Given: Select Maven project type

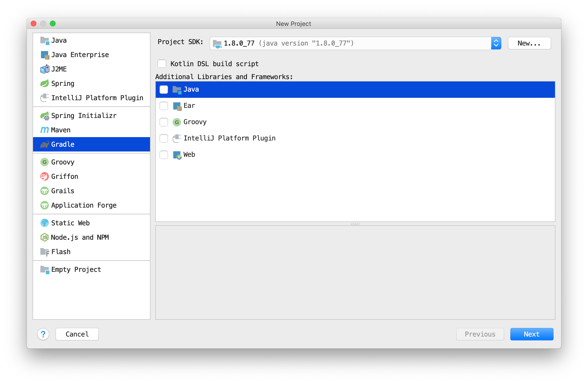Looking at the screenshot, I should coord(92,130).
